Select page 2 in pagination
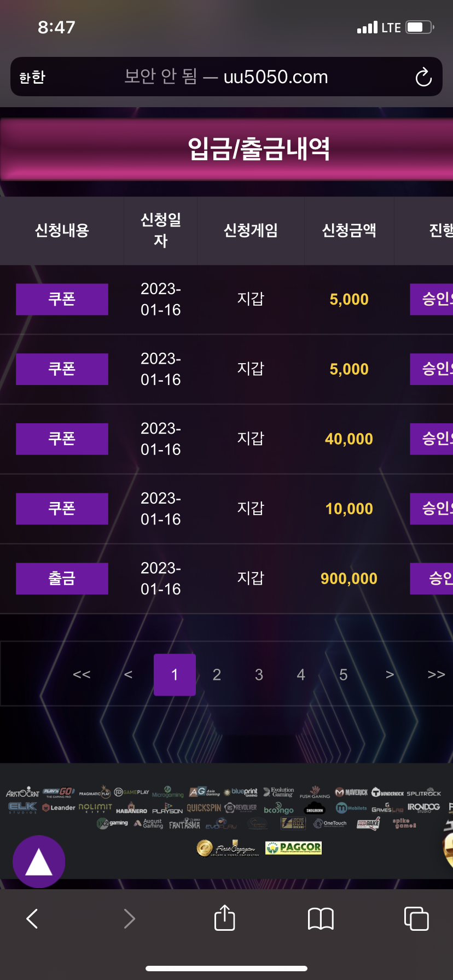 [217, 675]
